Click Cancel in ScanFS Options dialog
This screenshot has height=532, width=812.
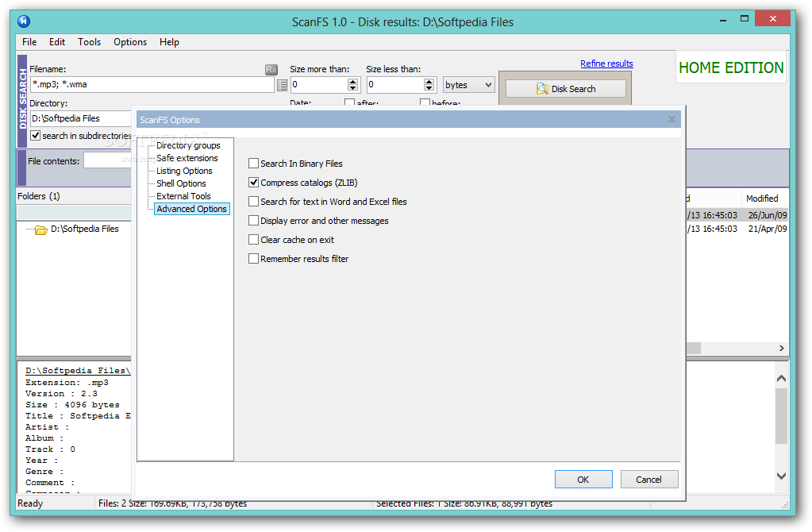coord(648,479)
